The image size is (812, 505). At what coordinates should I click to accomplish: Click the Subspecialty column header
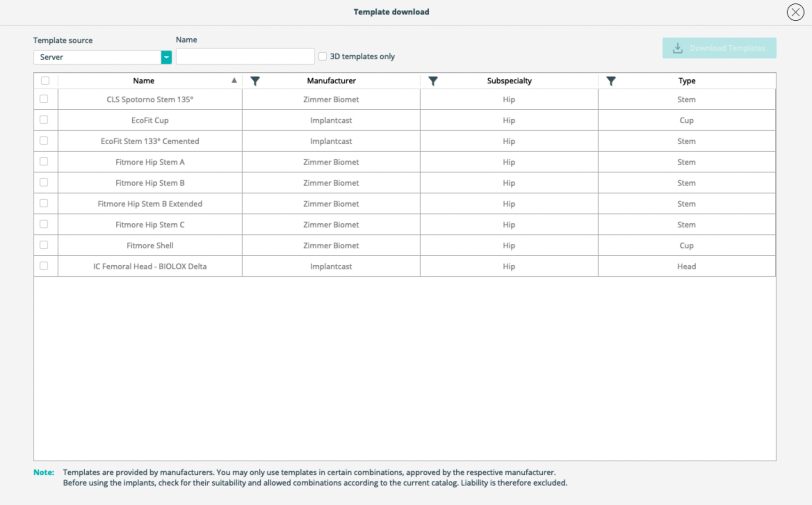(509, 81)
